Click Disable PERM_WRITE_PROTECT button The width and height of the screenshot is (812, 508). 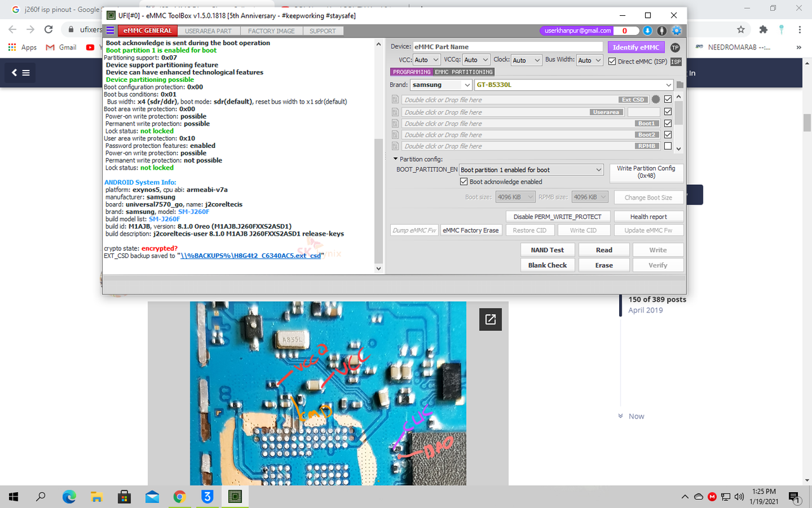coord(558,217)
